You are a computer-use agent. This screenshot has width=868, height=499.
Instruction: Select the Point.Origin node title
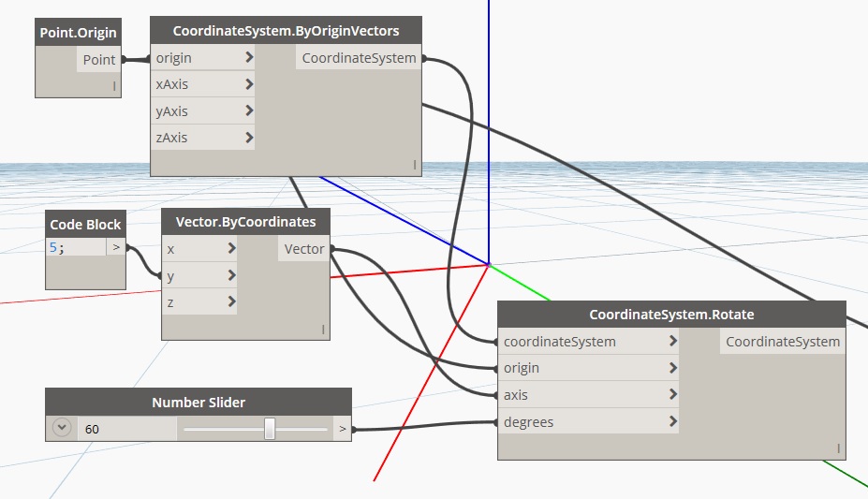[78, 33]
